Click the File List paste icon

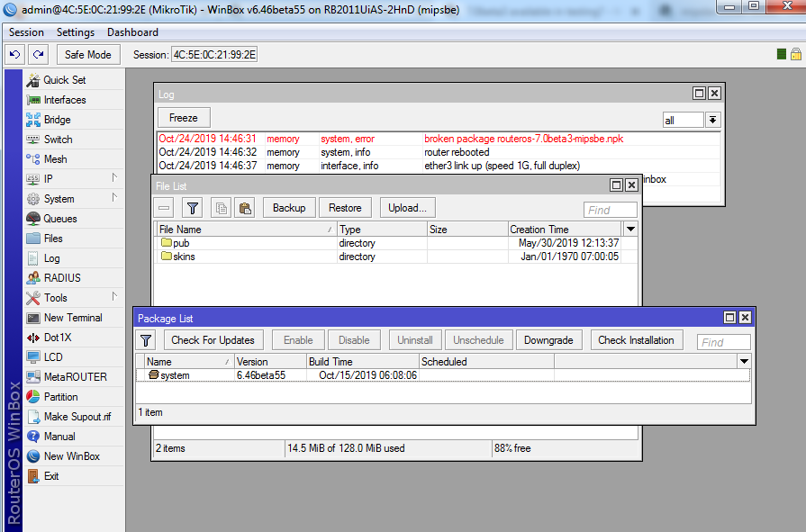245,208
